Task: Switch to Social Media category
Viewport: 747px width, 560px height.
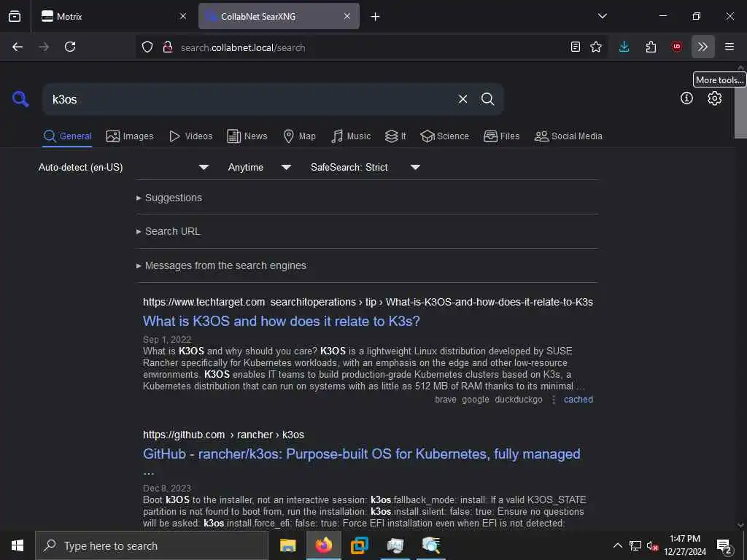Action: click(x=568, y=136)
